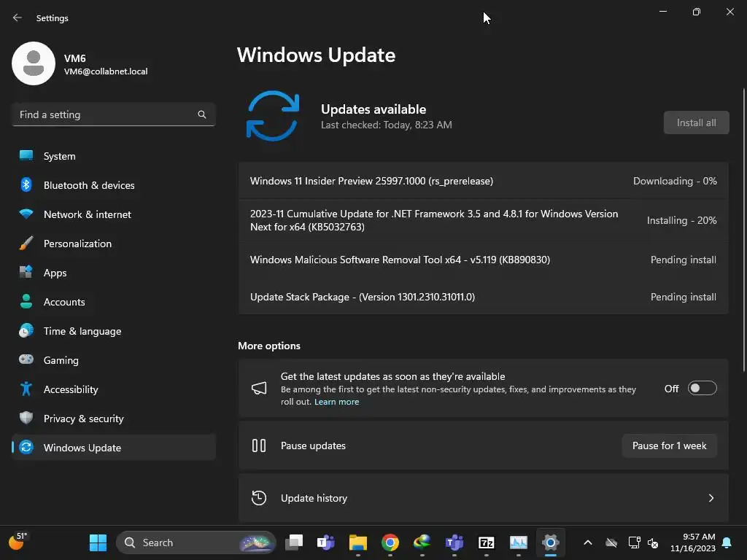Click the VM6@collabnet.local account email
This screenshot has height=560, width=747.
tap(106, 71)
